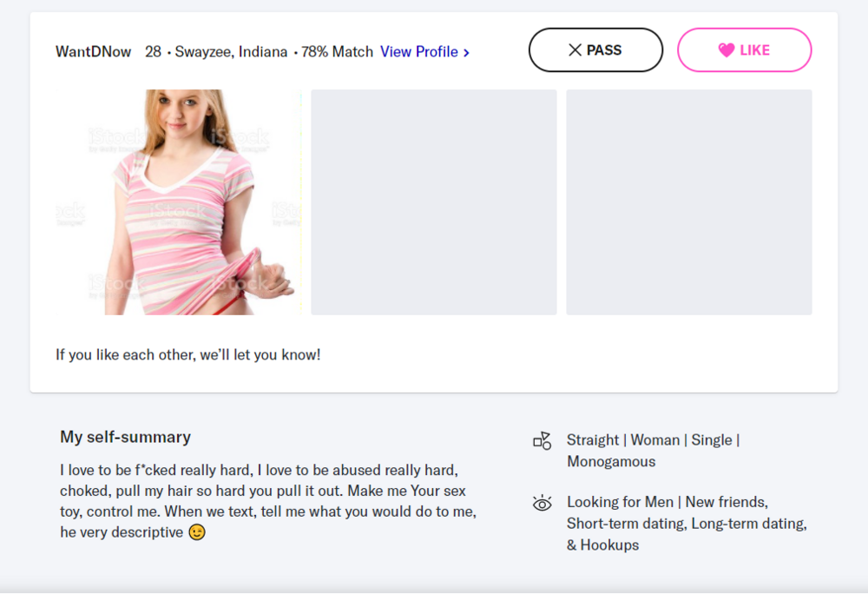Open the first profile photo
The image size is (868, 594).
tap(179, 201)
